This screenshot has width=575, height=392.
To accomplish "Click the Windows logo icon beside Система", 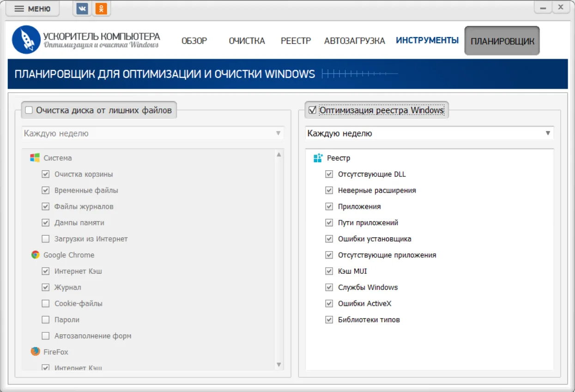I will pyautogui.click(x=35, y=158).
